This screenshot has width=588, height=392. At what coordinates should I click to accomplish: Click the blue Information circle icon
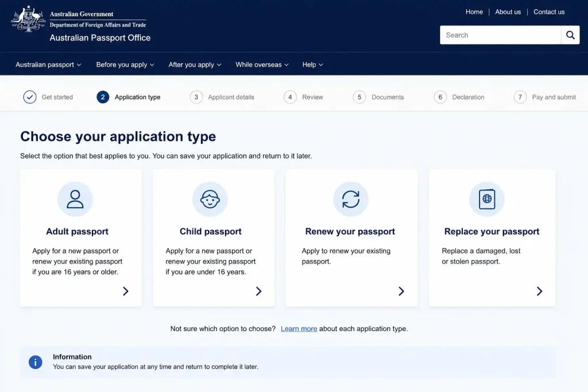(x=36, y=362)
